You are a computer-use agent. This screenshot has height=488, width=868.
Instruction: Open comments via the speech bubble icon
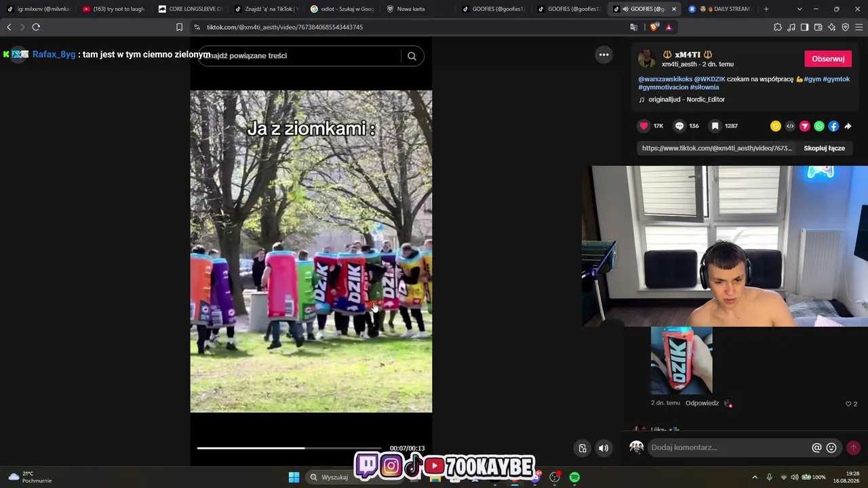click(x=679, y=126)
